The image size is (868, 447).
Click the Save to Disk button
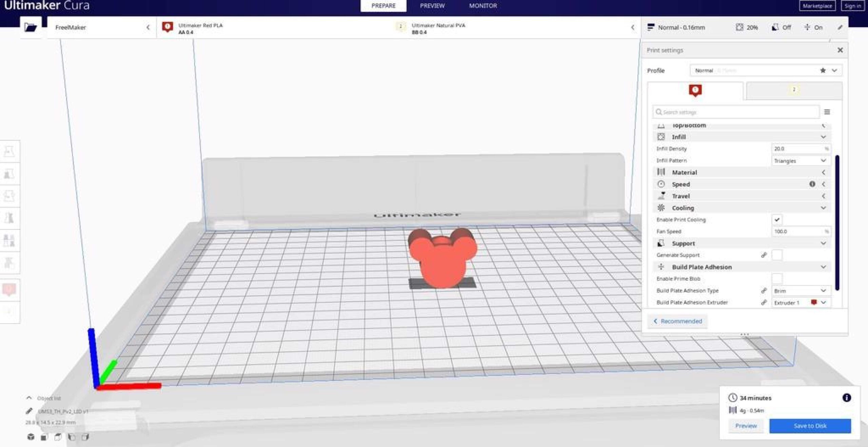(810, 426)
